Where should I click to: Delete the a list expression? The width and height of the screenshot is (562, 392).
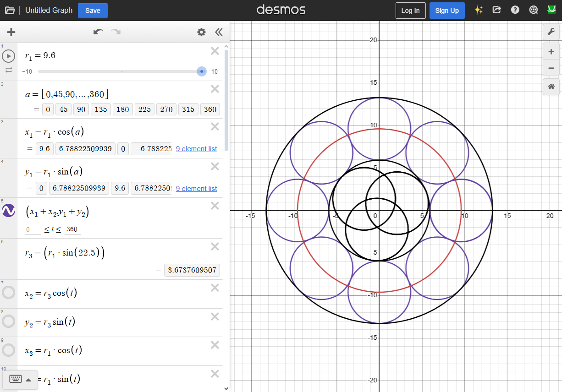pos(215,89)
